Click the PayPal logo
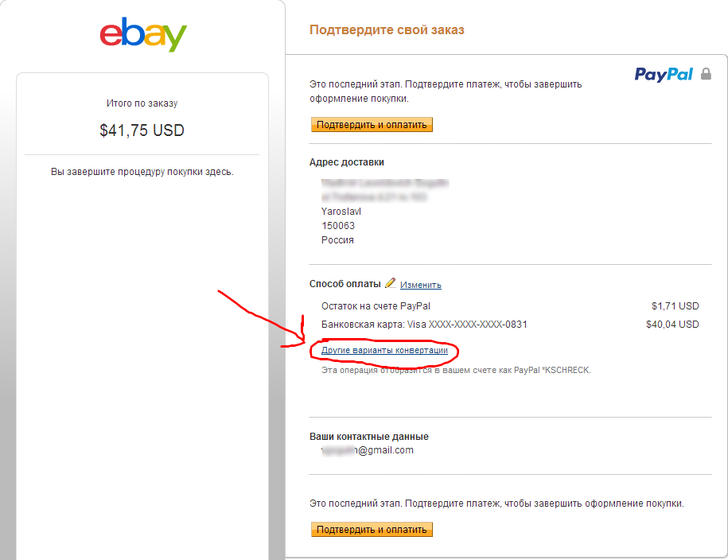Screen dimensions: 728x560 664,74
